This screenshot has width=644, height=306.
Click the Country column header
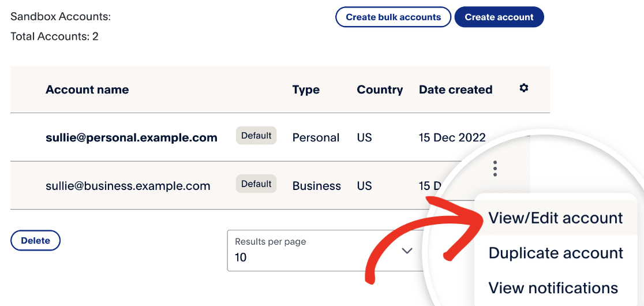(380, 89)
